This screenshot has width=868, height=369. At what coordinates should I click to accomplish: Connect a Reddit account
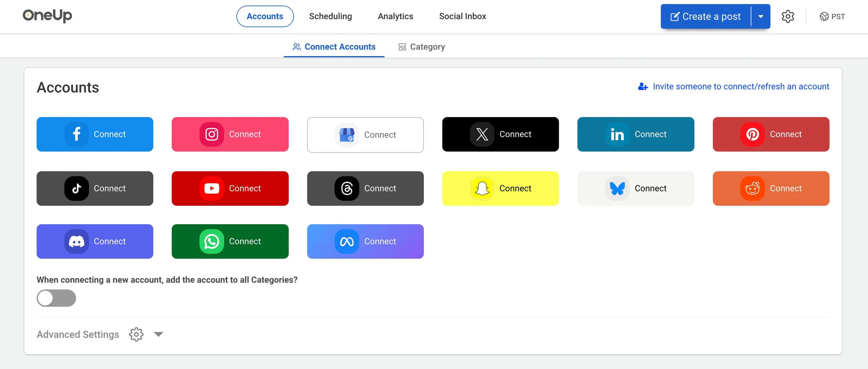[x=771, y=188]
